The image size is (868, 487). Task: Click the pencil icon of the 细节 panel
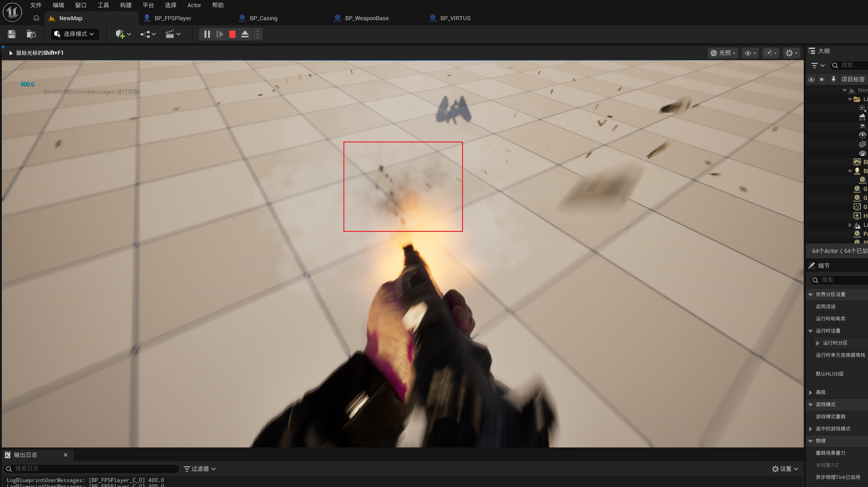[x=812, y=266]
